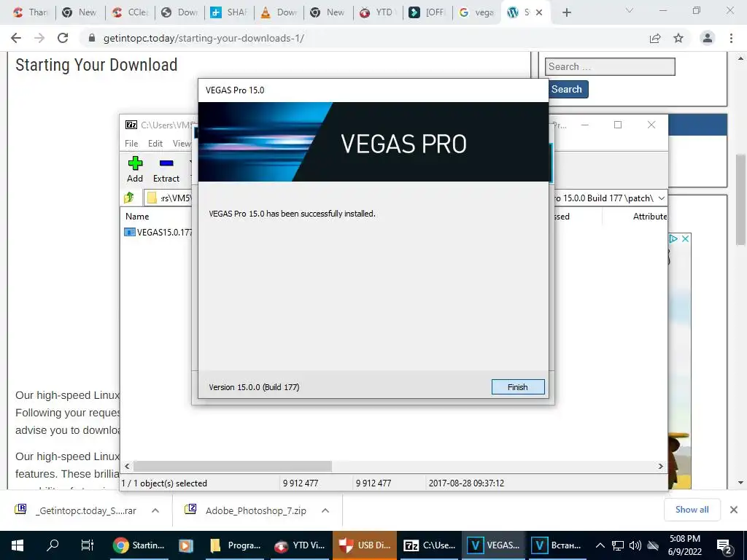Viewport: 747px width, 560px height.
Task: Reload the page with the refresh icon
Action: 63,38
